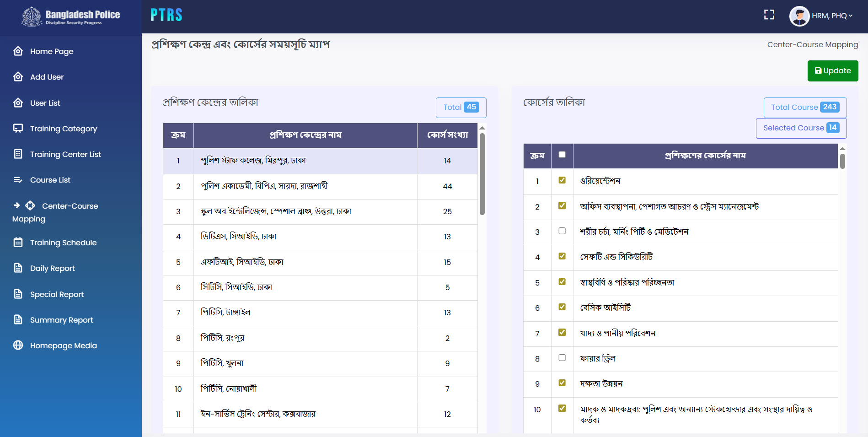Click the Training Category monitor icon

click(18, 129)
